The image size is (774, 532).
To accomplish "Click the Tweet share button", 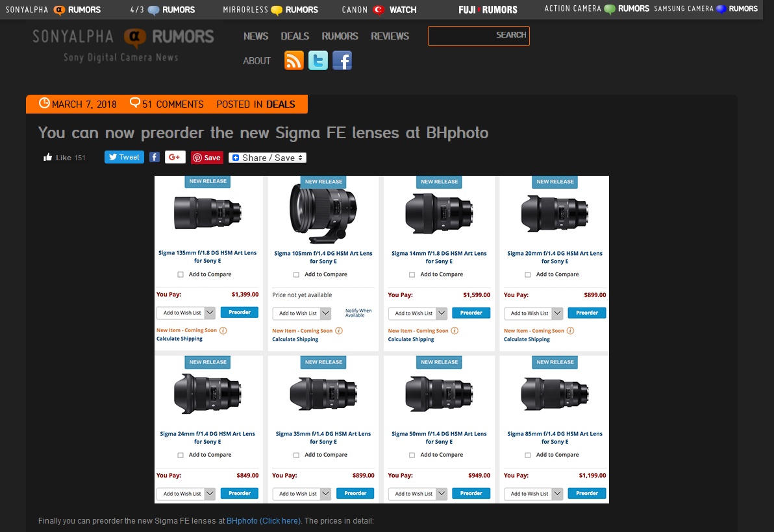I will pos(124,157).
